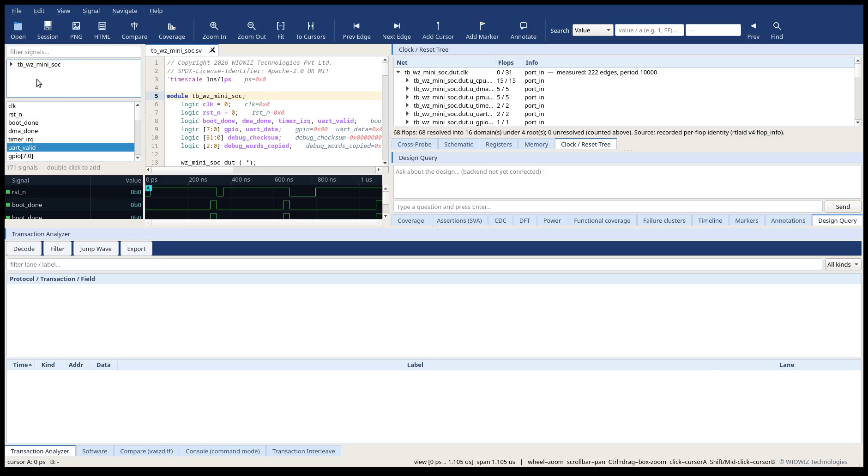Switch to the Software bottom tab
This screenshot has width=868, height=476.
coord(95,451)
